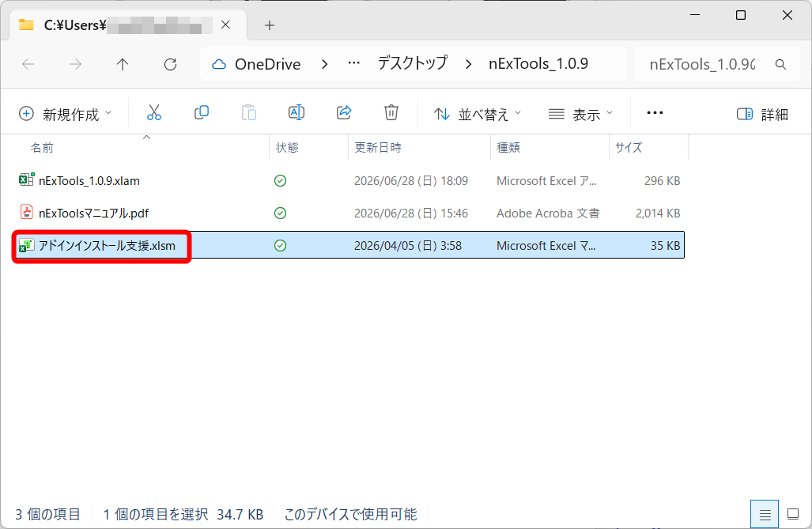The width and height of the screenshot is (812, 529).
Task: Sort by 更新日時 column header
Action: coord(377,148)
